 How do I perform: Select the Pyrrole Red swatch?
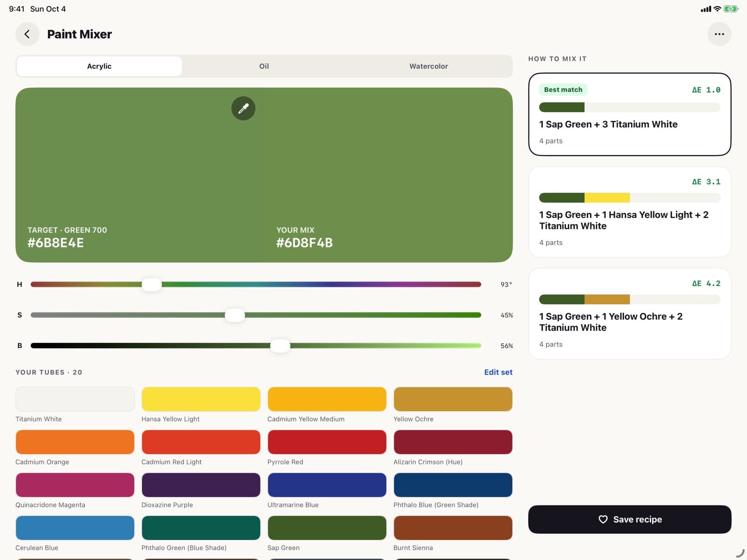point(327,442)
